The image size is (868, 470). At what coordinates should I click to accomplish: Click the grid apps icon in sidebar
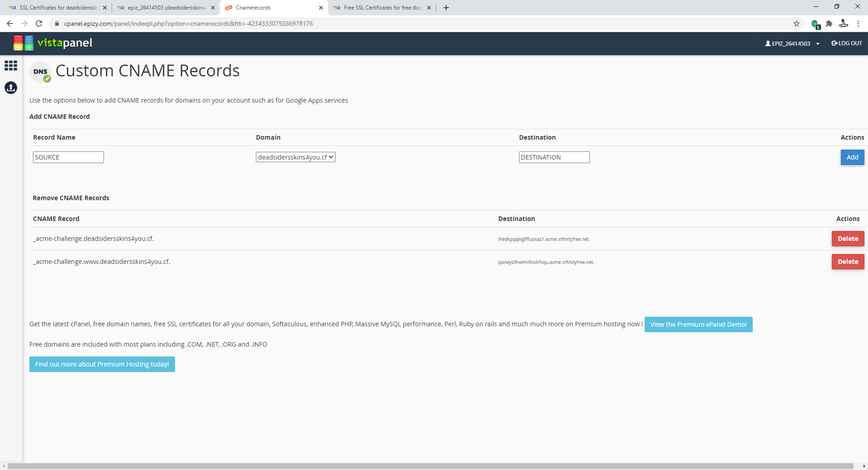11,66
